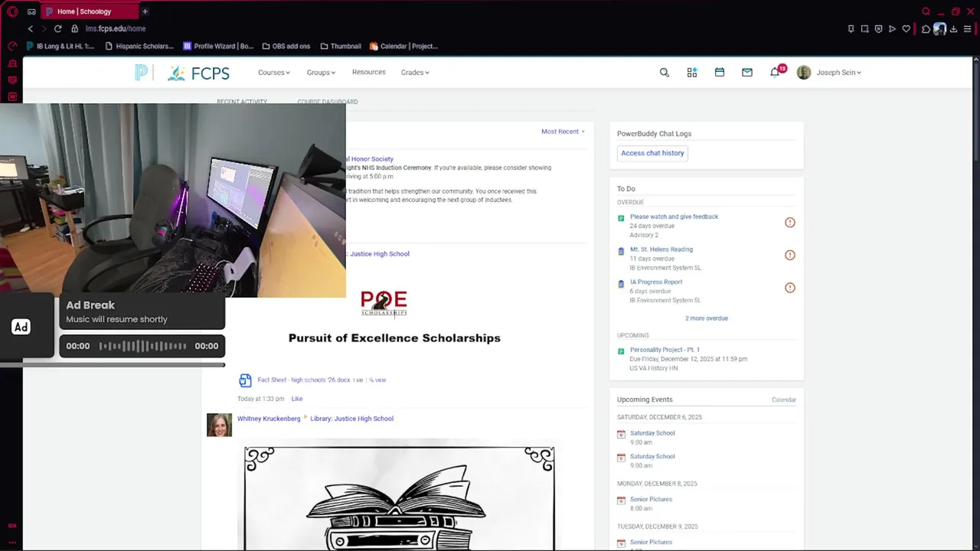This screenshot has height=551, width=980.
Task: Click the send/flow arrow icon in toolbar
Action: [x=892, y=29]
